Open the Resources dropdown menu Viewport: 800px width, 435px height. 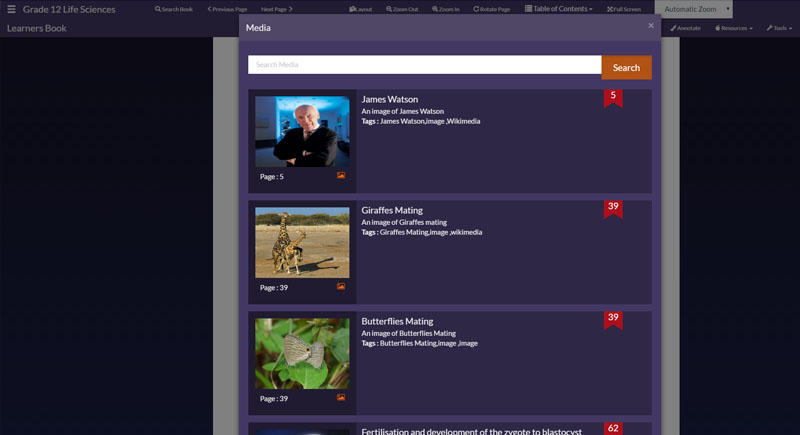click(734, 28)
